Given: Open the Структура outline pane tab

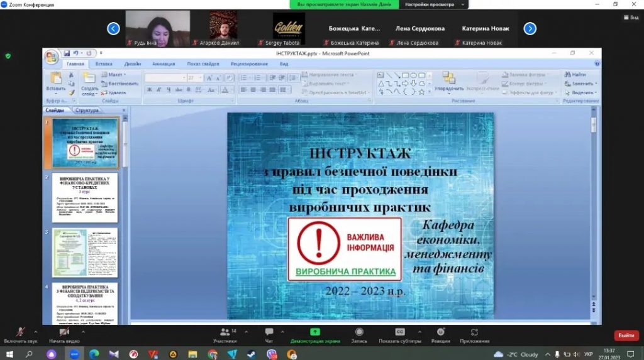Looking at the screenshot, I should click(x=87, y=111).
